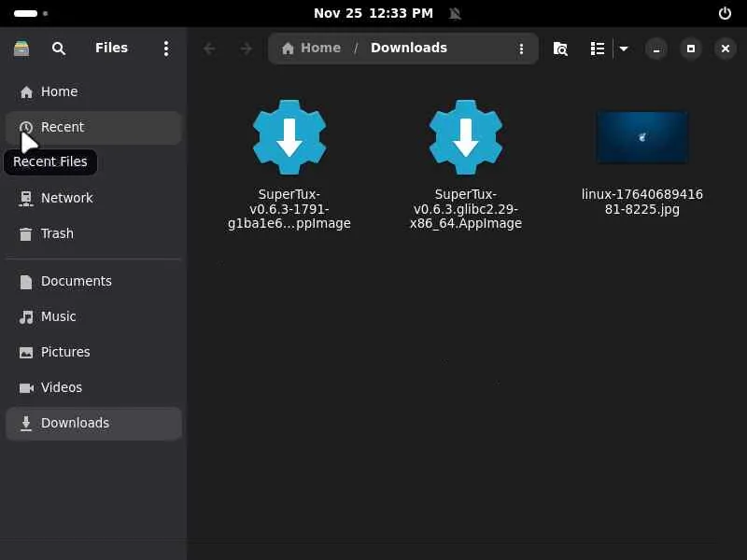Select Downloads in the sidebar
The height and width of the screenshot is (560, 747).
tap(94, 424)
